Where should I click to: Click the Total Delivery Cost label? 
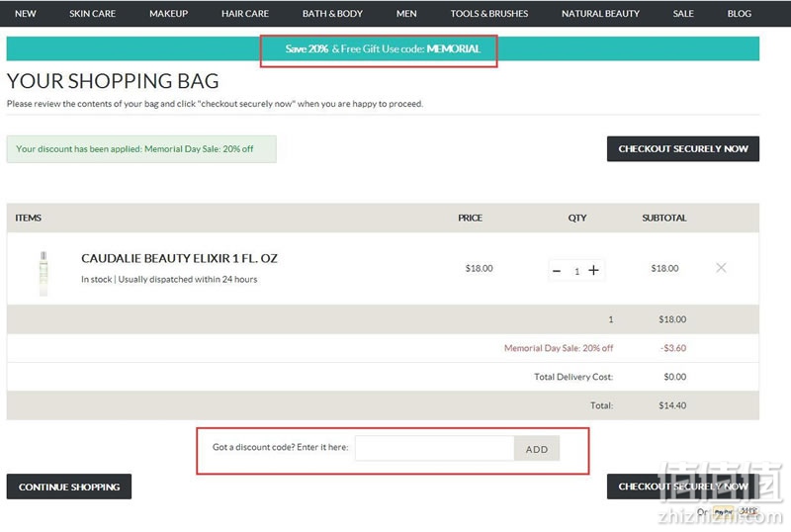point(573,377)
